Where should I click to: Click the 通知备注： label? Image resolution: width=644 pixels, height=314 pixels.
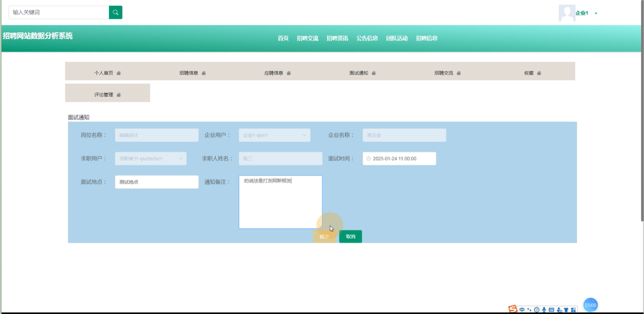tap(218, 182)
